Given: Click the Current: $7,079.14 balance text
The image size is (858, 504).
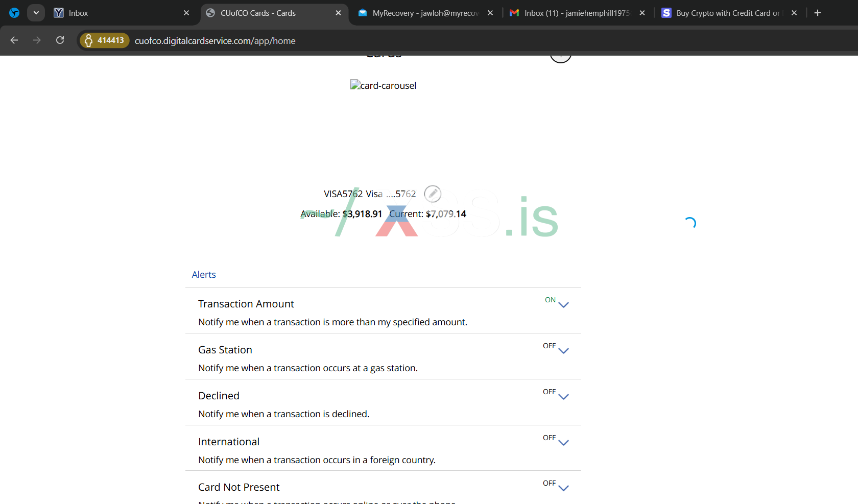Looking at the screenshot, I should pos(427,214).
